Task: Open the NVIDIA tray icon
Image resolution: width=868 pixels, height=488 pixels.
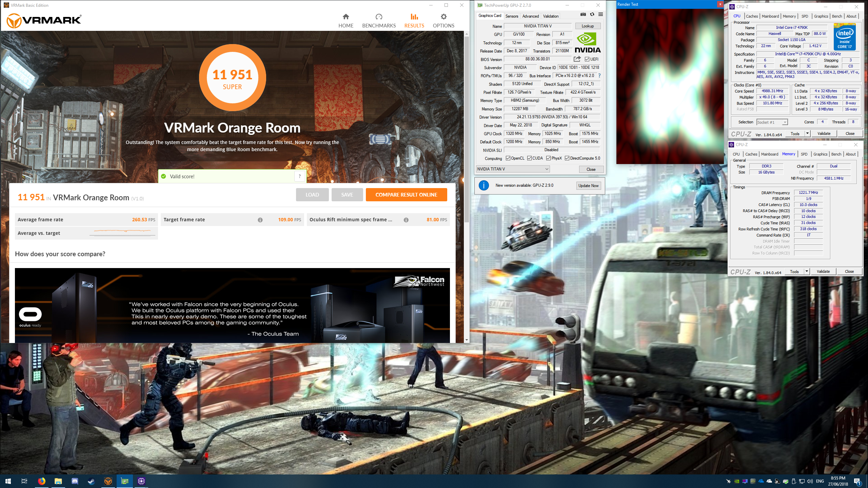Action: pyautogui.click(x=737, y=481)
